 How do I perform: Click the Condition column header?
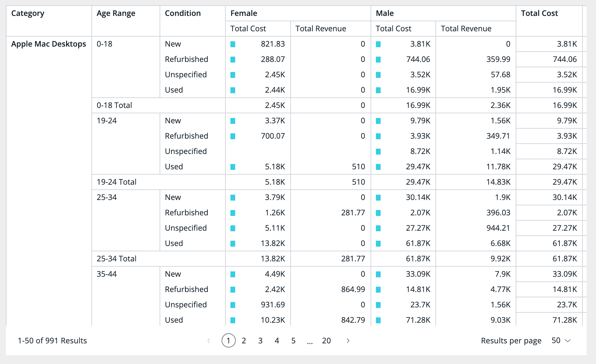pyautogui.click(x=183, y=13)
